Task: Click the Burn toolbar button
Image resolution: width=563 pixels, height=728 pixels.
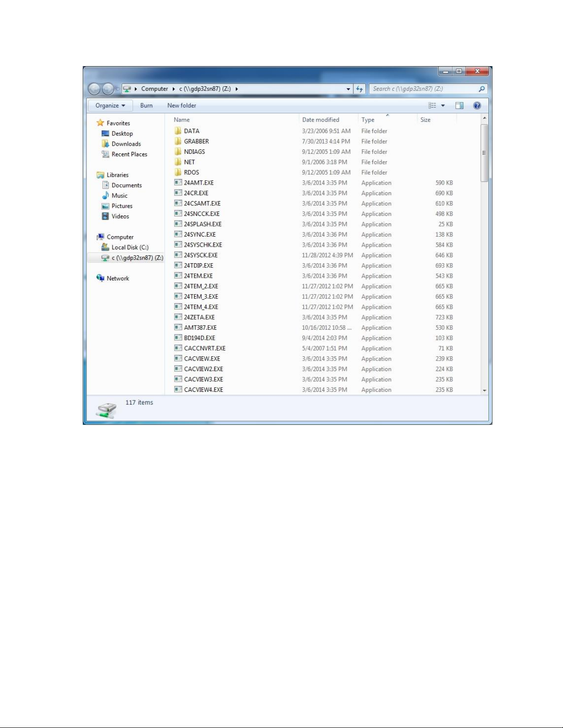Action: click(x=146, y=106)
